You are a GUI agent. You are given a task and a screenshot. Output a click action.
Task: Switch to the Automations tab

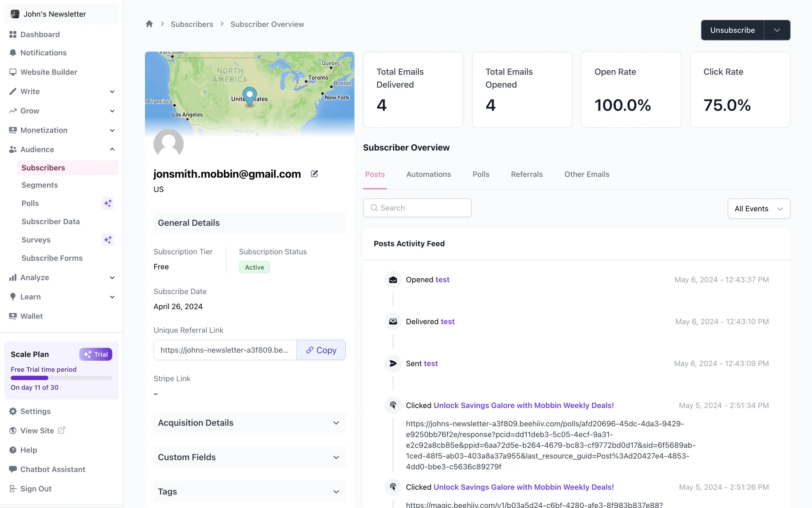[428, 174]
